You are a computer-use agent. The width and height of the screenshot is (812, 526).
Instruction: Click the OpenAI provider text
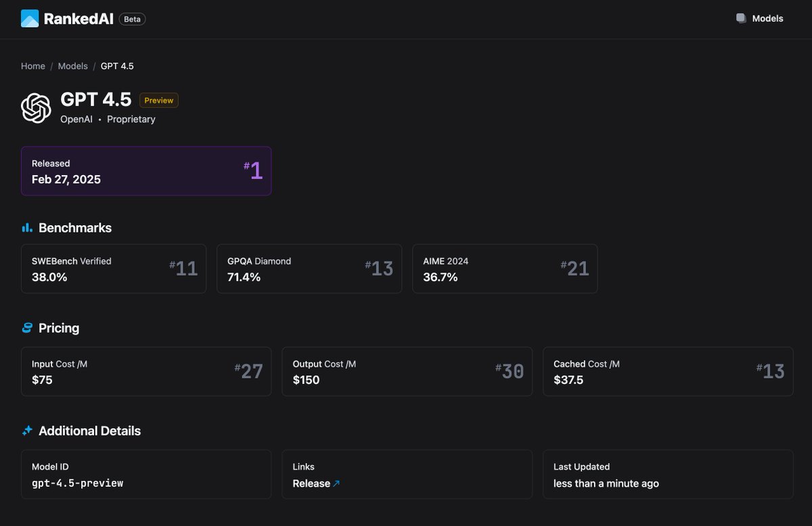click(76, 119)
